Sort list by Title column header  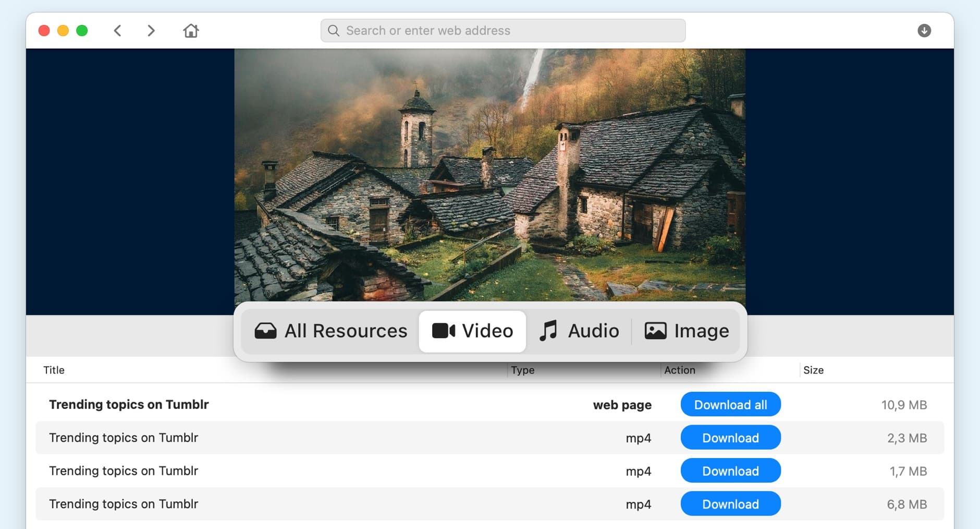54,370
